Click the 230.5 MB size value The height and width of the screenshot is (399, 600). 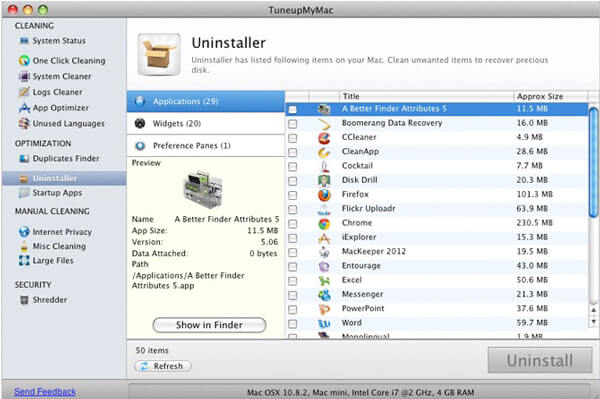click(x=535, y=223)
